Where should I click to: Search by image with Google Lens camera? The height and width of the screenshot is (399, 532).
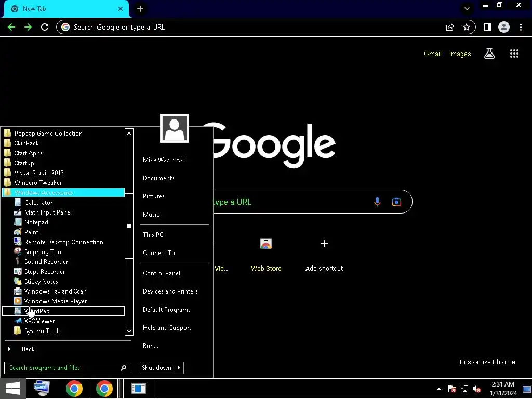pyautogui.click(x=396, y=202)
